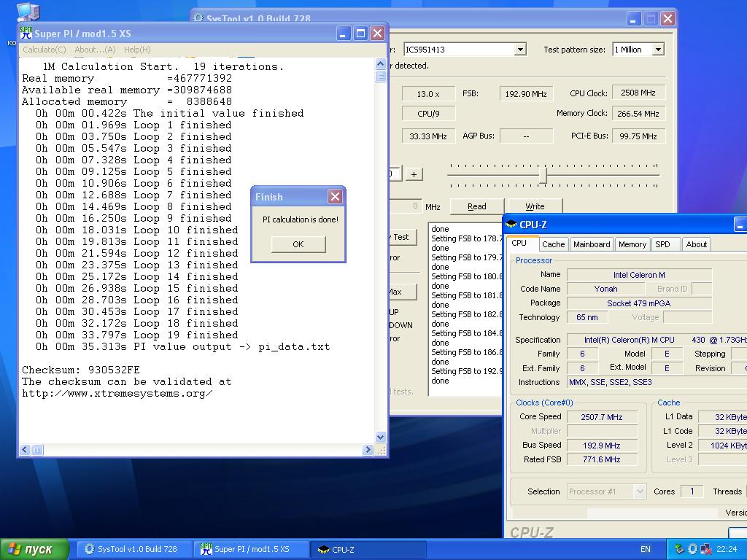This screenshot has height=560, width=747.
Task: Click the gear tray icon near the clock
Action: [x=693, y=549]
